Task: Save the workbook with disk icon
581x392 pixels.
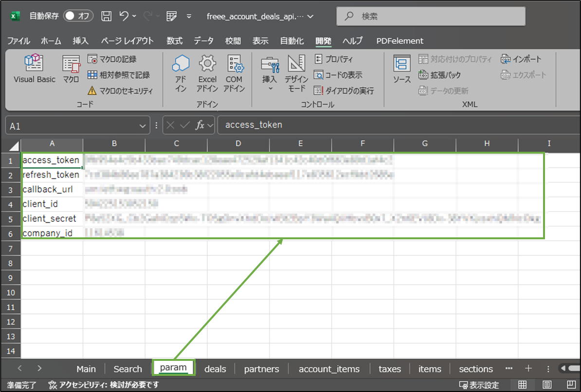Action: pos(107,16)
